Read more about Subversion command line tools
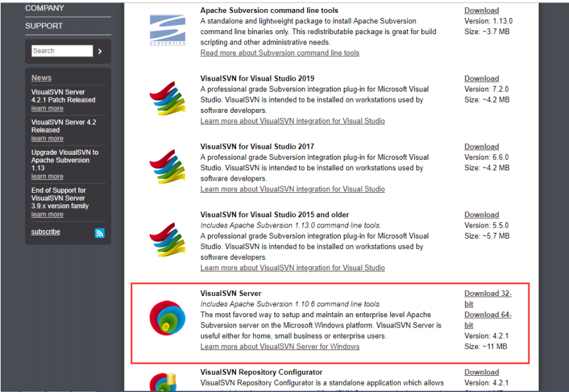This screenshot has width=569, height=392. pos(280,53)
